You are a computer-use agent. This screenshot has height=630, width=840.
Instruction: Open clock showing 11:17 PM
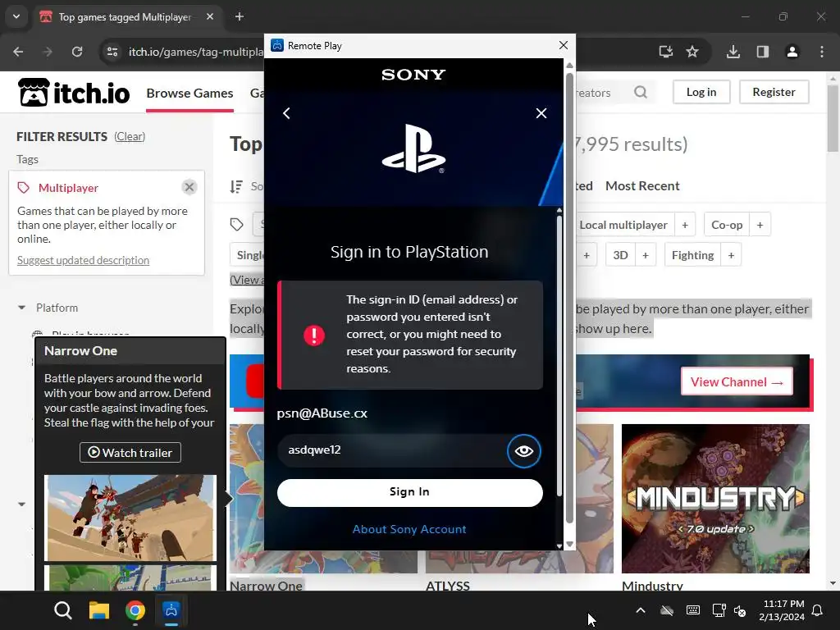[x=782, y=610]
